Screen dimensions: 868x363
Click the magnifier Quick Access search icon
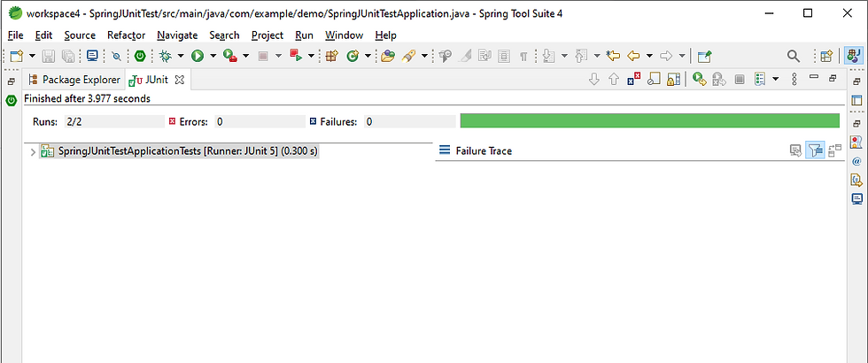(x=794, y=56)
